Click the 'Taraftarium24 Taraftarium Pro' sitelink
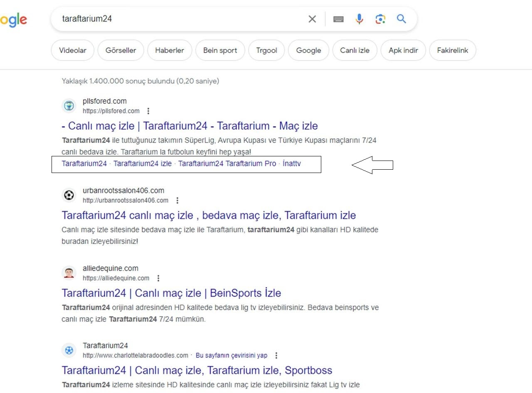Image resolution: width=532 pixels, height=393 pixels. coord(227,164)
